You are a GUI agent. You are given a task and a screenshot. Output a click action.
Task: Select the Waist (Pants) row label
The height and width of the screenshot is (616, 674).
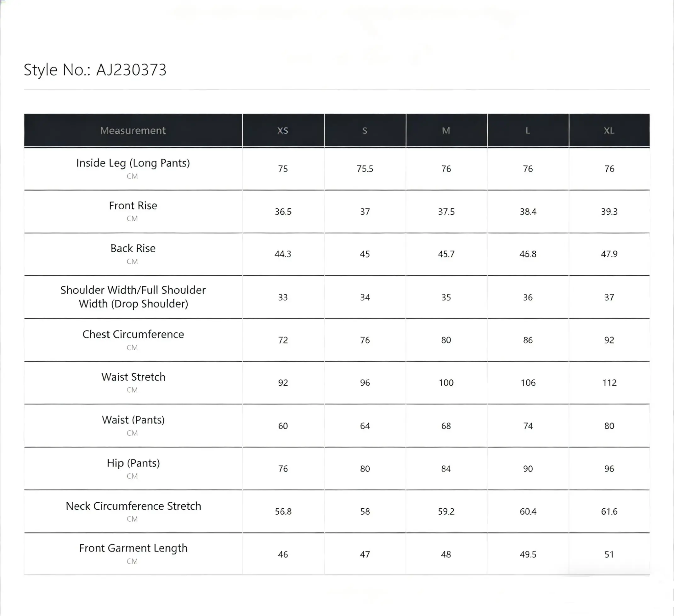click(x=133, y=420)
